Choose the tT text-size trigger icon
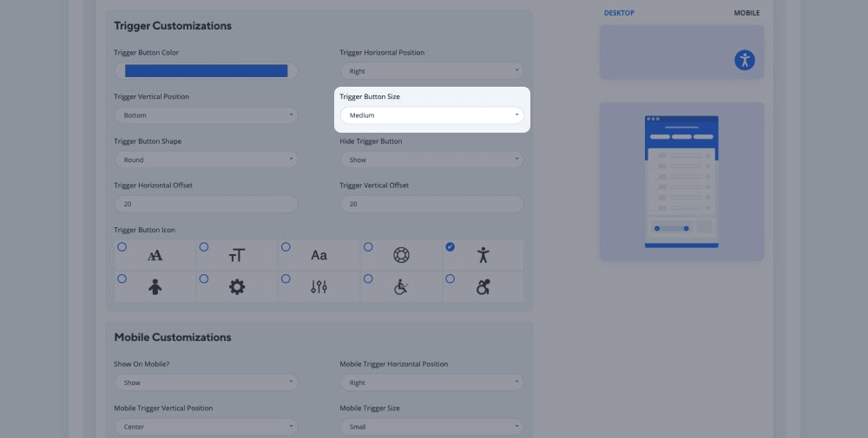868x438 pixels. point(237,256)
